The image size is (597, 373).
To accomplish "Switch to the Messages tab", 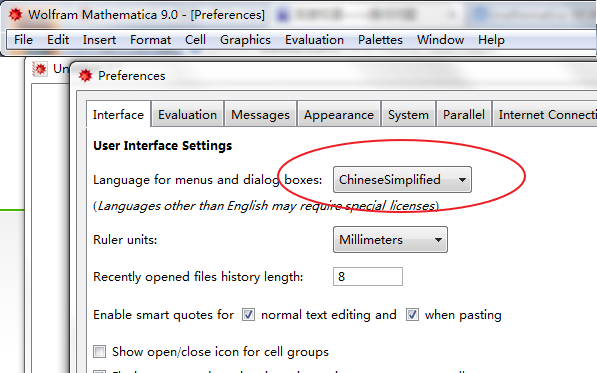I will tap(260, 115).
